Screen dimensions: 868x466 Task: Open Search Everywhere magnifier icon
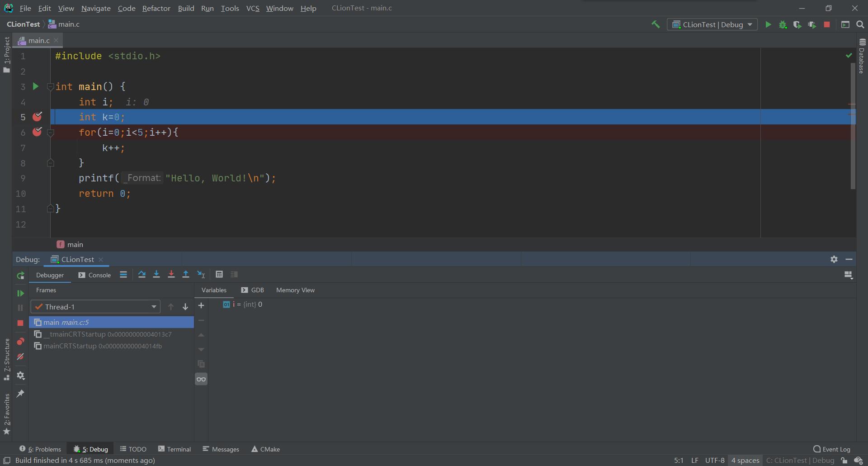(x=860, y=25)
